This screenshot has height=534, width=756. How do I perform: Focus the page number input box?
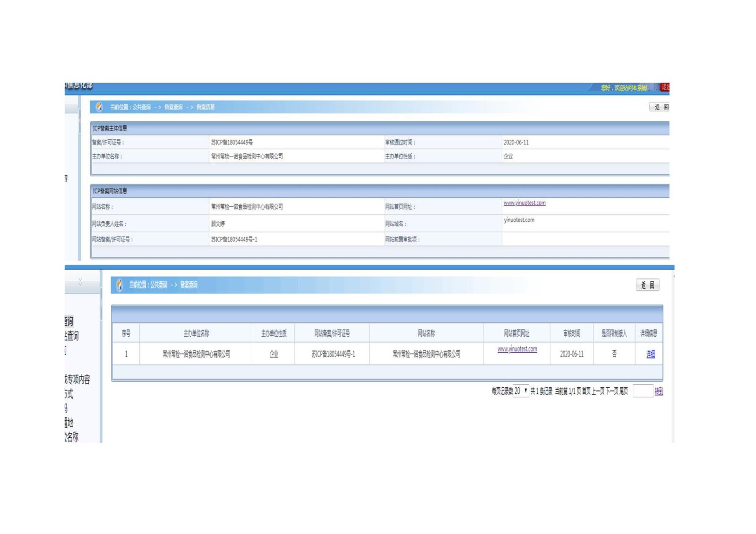(x=642, y=391)
